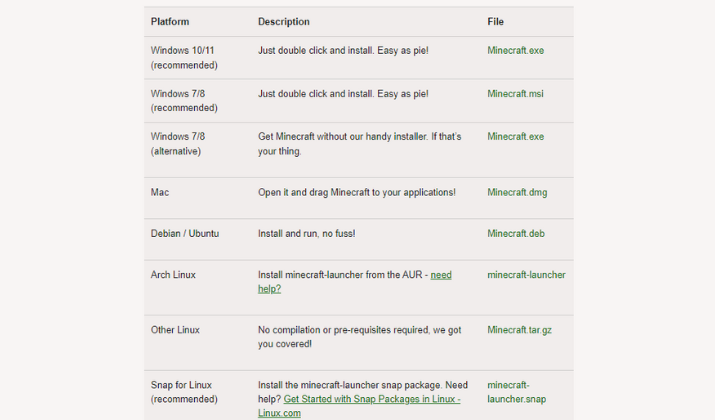Click the Windows 10/11 (recommended) platform cell
Viewport: 715px width, 420px height.
click(x=184, y=57)
